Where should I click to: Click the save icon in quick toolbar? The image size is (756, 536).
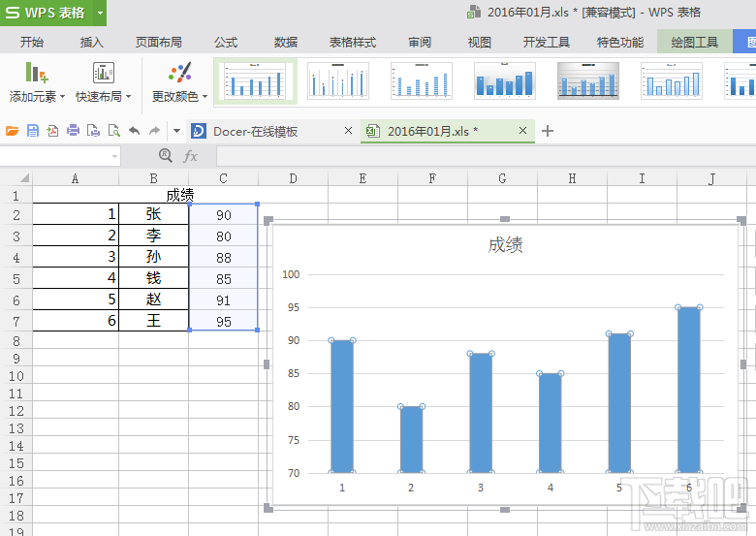33,131
